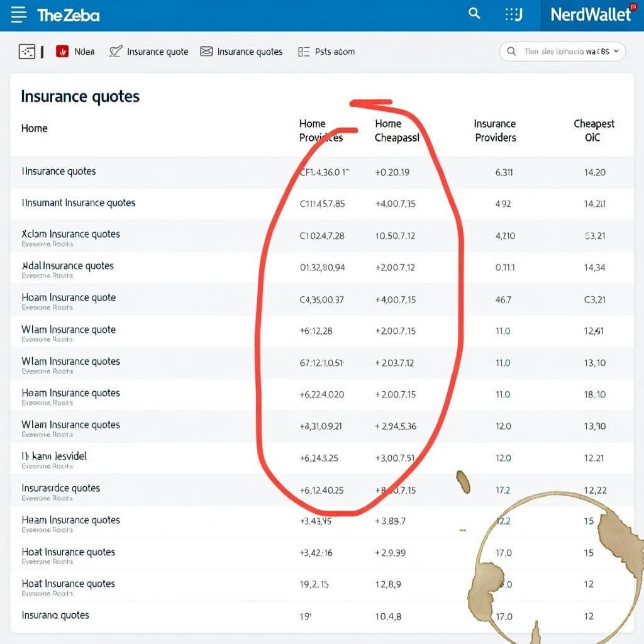Select the Xclom Insurance quotes entry
Viewport: 644px width, 644px height.
(70, 233)
